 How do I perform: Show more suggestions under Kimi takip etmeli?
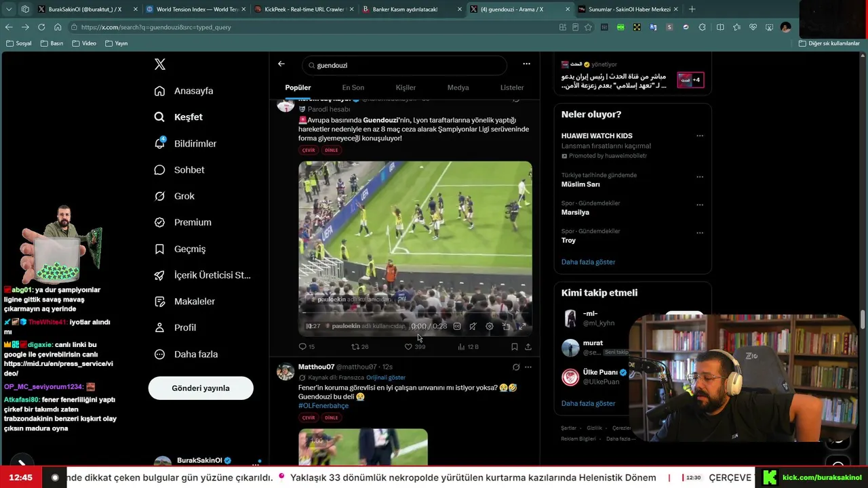588,404
